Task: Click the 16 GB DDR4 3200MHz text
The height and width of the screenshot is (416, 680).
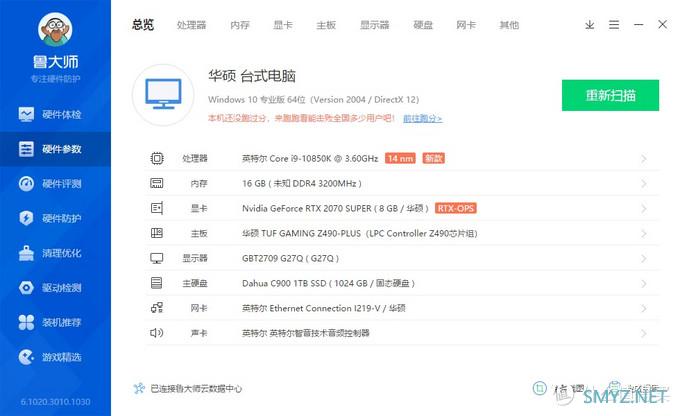Action: click(302, 183)
